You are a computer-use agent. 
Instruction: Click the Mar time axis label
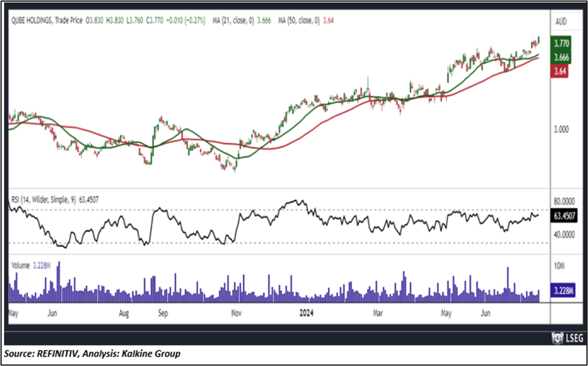coord(378,313)
